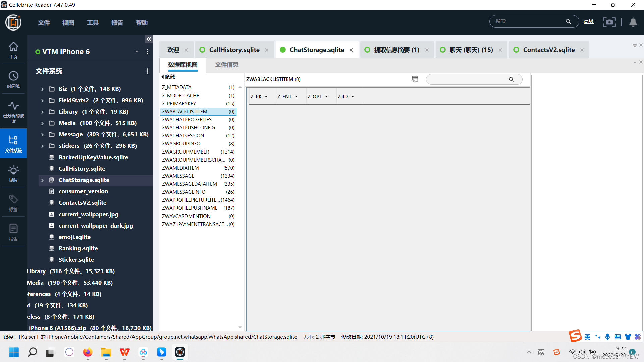Open the ZJID column filter dropdown
The width and height of the screenshot is (644, 362).
point(353,97)
